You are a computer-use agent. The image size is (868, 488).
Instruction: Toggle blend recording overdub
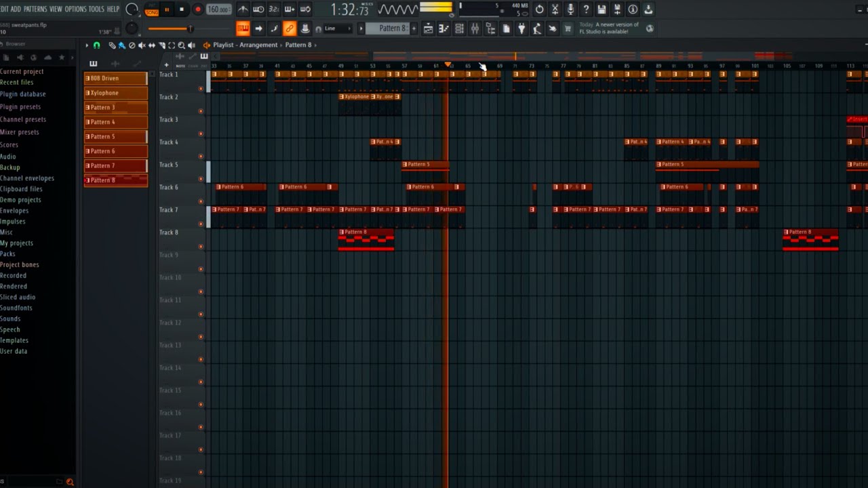(x=290, y=9)
